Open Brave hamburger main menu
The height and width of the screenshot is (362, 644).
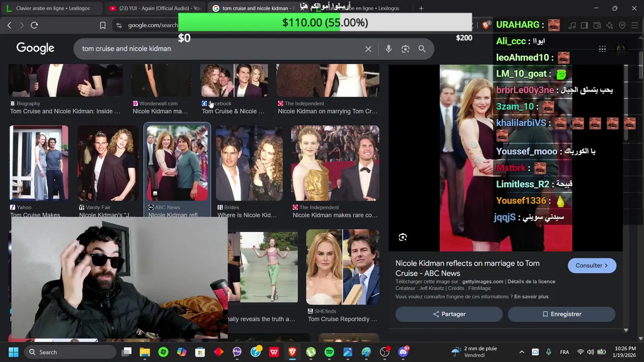[x=635, y=25]
